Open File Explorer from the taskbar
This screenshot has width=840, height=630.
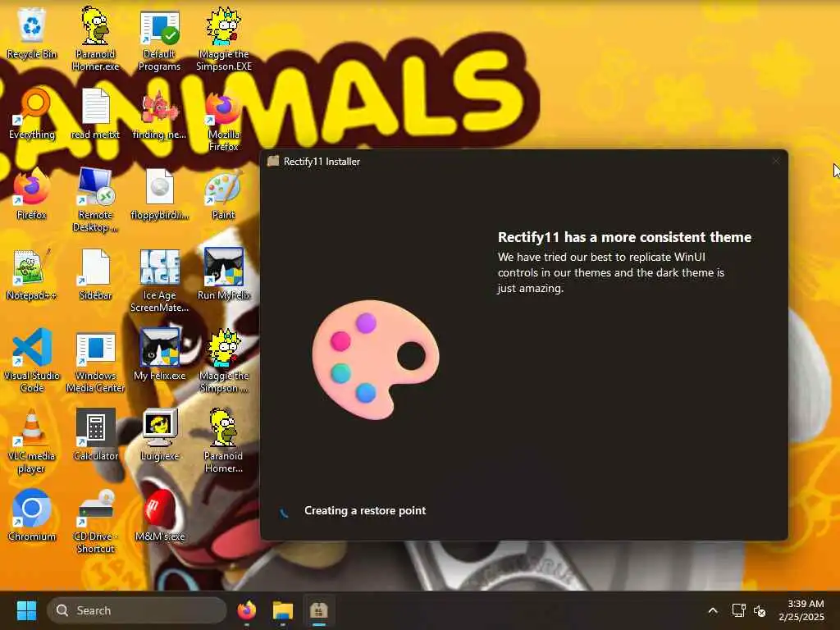tap(283, 610)
